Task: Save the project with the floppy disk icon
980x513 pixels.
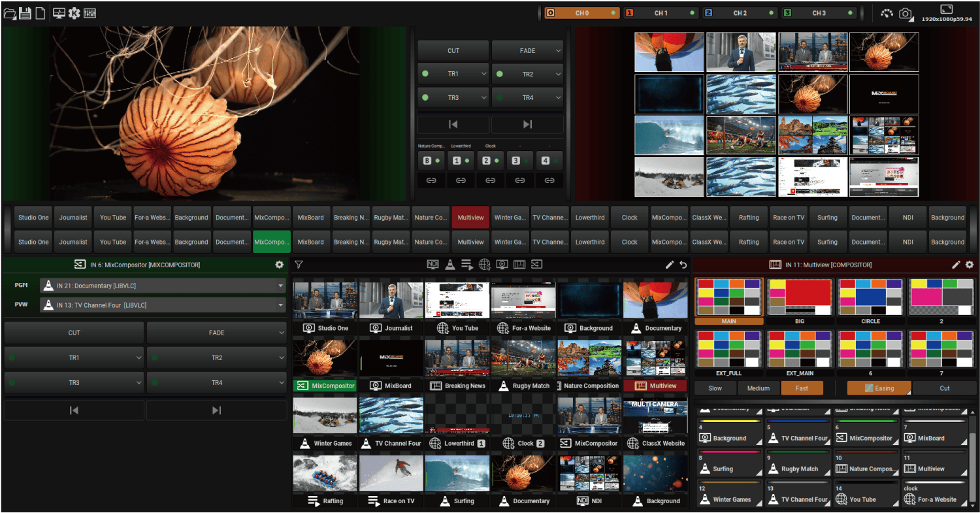Action: (25, 13)
